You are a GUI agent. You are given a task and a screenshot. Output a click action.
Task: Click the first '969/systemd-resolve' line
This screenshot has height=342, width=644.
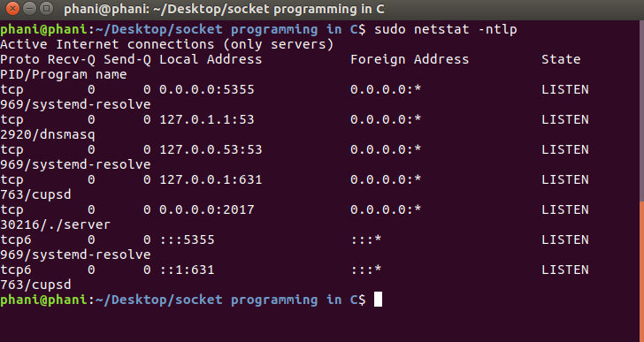[x=75, y=104]
